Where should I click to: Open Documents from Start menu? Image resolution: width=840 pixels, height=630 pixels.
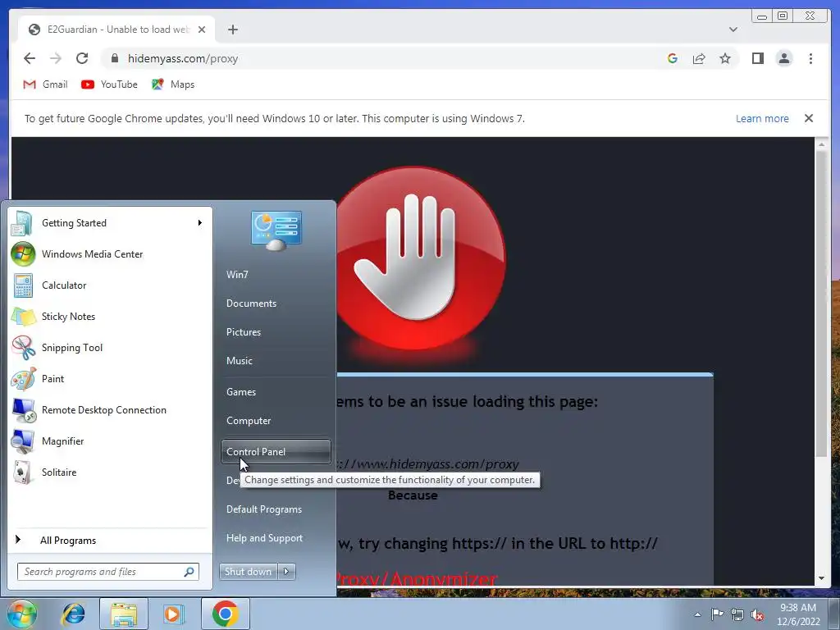point(276,304)
